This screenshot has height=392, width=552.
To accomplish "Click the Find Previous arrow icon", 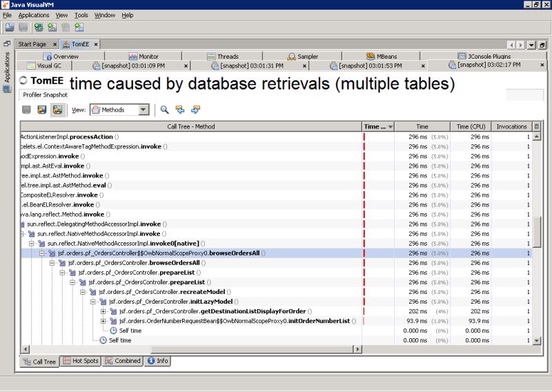I will [180, 110].
